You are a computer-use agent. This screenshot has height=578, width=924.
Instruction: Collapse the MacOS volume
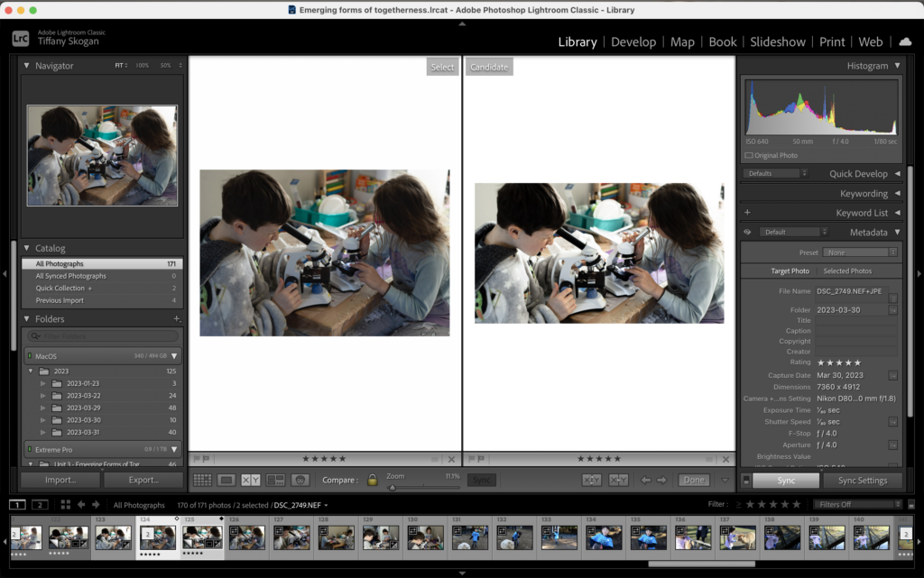(174, 356)
